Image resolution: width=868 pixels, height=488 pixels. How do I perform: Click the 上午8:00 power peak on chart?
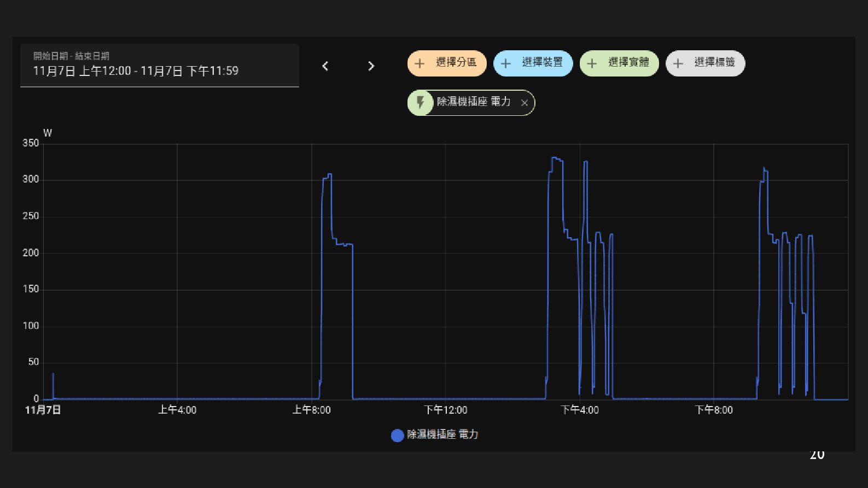point(329,175)
